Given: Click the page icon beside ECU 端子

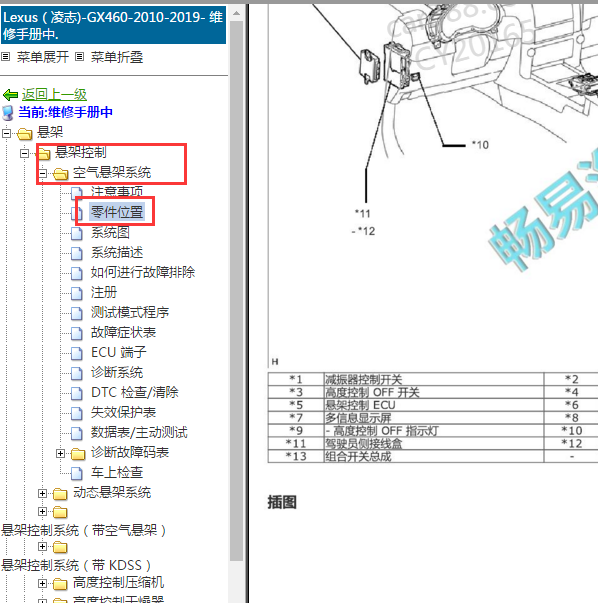Looking at the screenshot, I should point(77,353).
